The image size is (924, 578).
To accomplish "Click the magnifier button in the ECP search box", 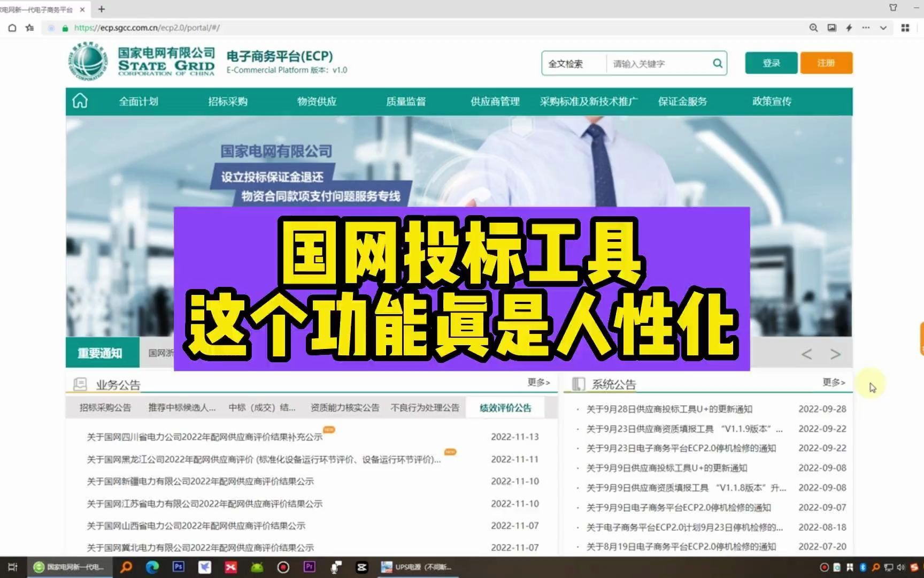I will 717,63.
